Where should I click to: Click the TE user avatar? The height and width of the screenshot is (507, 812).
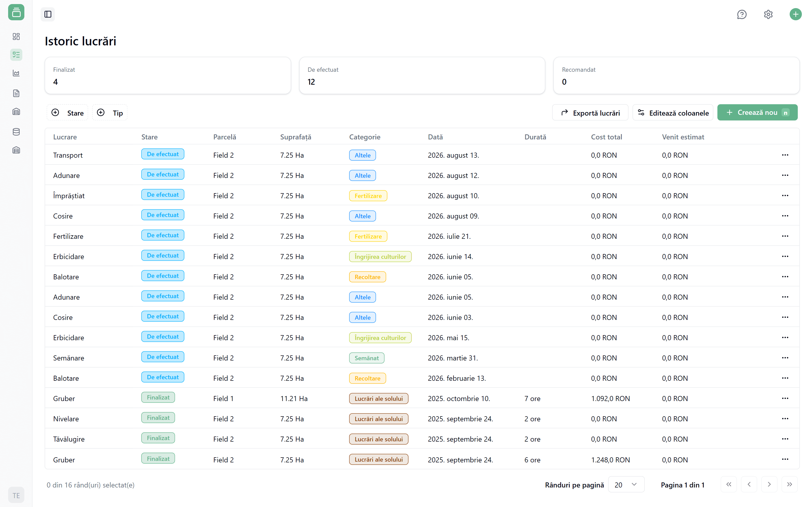16,495
